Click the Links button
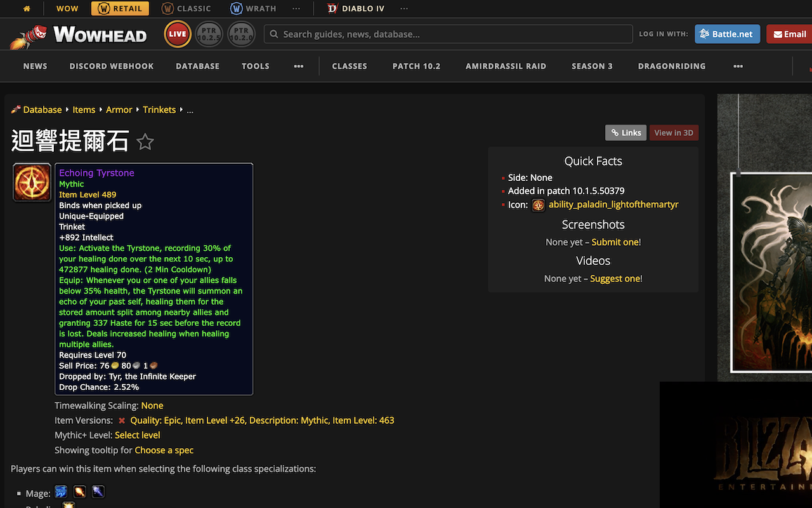The image size is (812, 508). 626,133
